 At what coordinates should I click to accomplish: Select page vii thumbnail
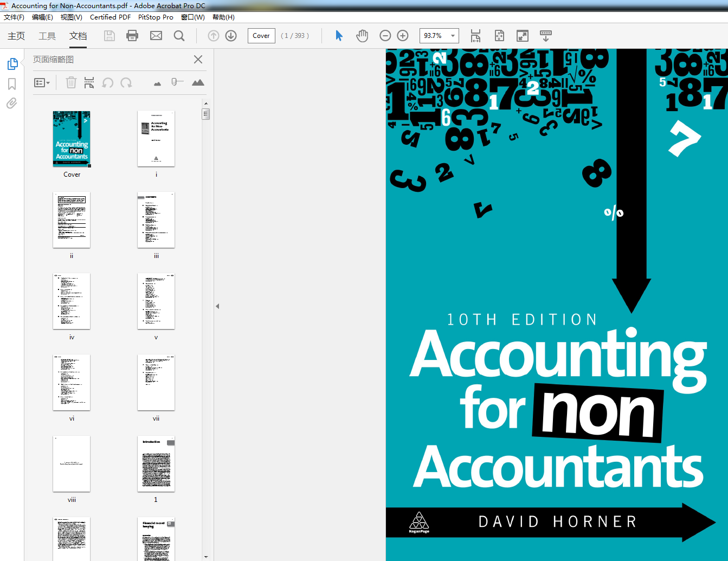(x=156, y=383)
